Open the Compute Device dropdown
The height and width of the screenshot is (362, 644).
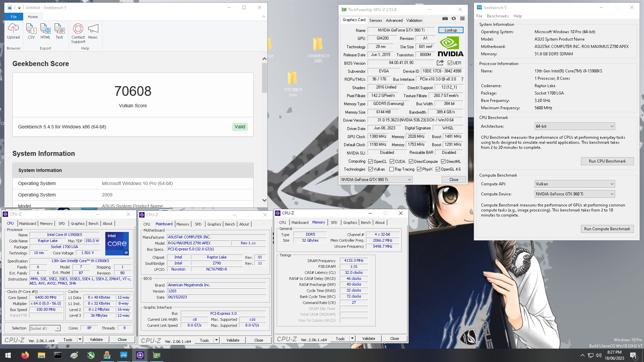click(575, 194)
